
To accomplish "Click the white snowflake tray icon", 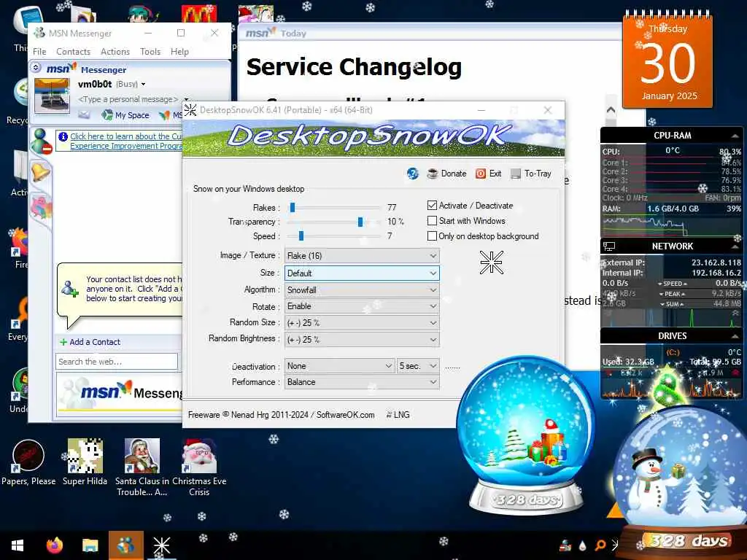I will (616, 545).
